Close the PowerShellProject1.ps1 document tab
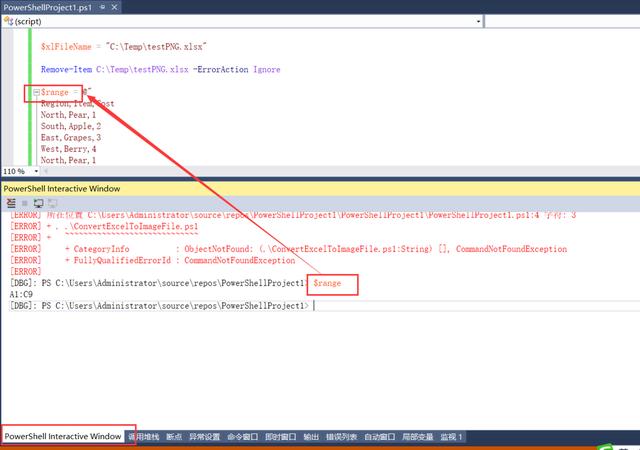The height and width of the screenshot is (450, 640). coord(114,7)
